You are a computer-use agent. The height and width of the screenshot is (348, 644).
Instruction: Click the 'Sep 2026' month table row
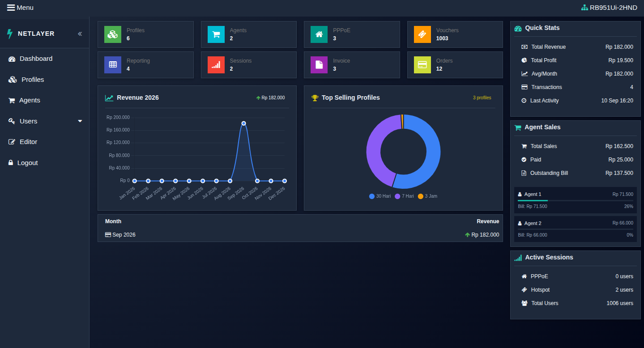click(x=300, y=235)
